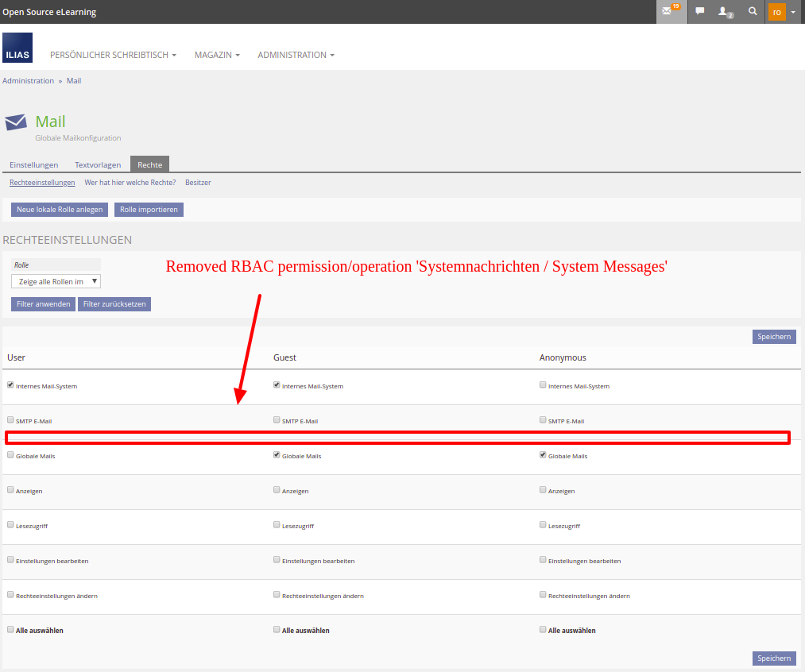The height and width of the screenshot is (672, 805).
Task: Click the contacts icon with badge 2
Action: pos(724,12)
